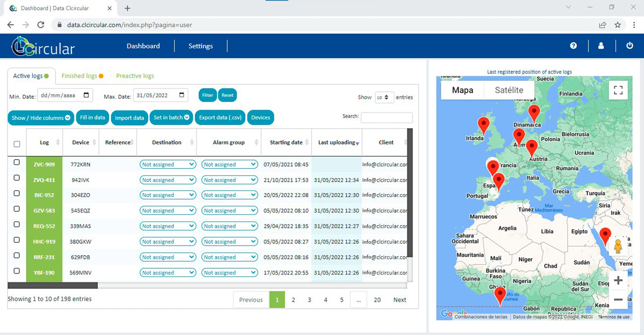Click the CLCircular logo
This screenshot has width=644, height=335.
click(42, 46)
